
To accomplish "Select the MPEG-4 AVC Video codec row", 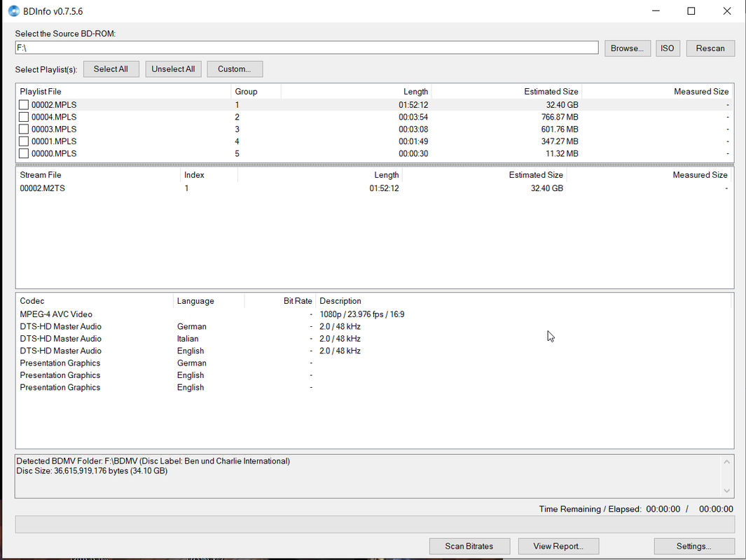I will 375,314.
